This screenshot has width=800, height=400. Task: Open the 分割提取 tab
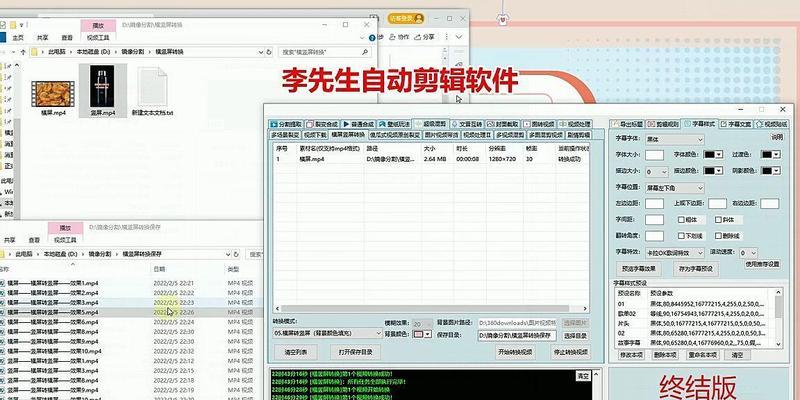pos(286,124)
